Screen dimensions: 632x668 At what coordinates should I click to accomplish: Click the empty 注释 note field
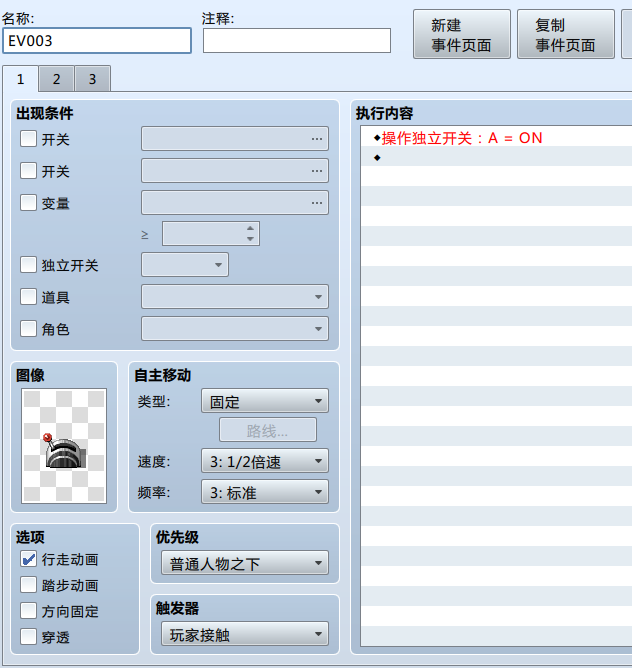(297, 41)
